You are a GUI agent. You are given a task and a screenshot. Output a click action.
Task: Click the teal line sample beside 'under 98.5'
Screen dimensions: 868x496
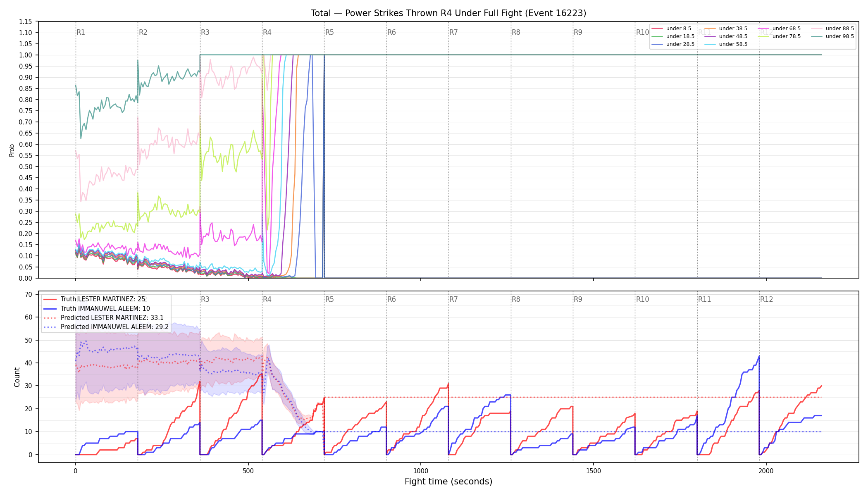click(x=817, y=36)
